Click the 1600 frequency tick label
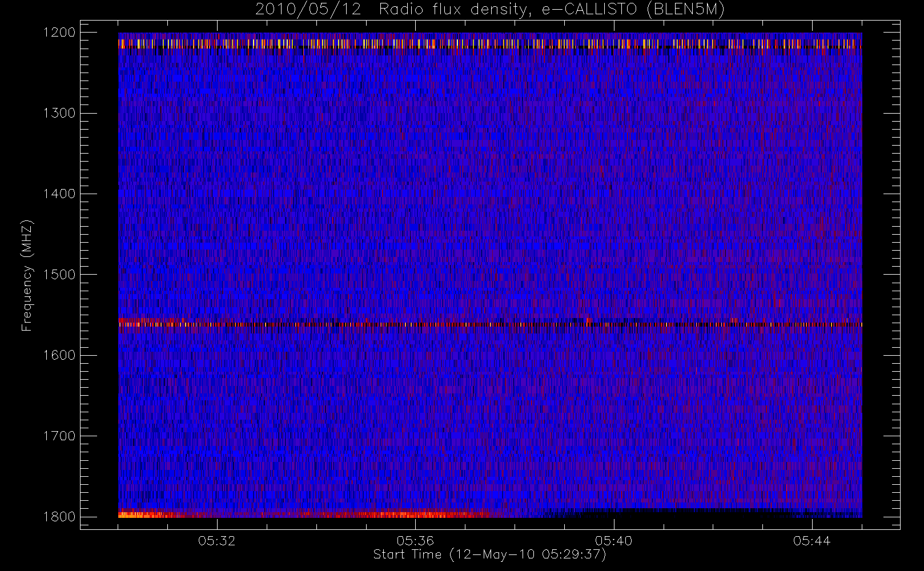 pyautogui.click(x=59, y=355)
